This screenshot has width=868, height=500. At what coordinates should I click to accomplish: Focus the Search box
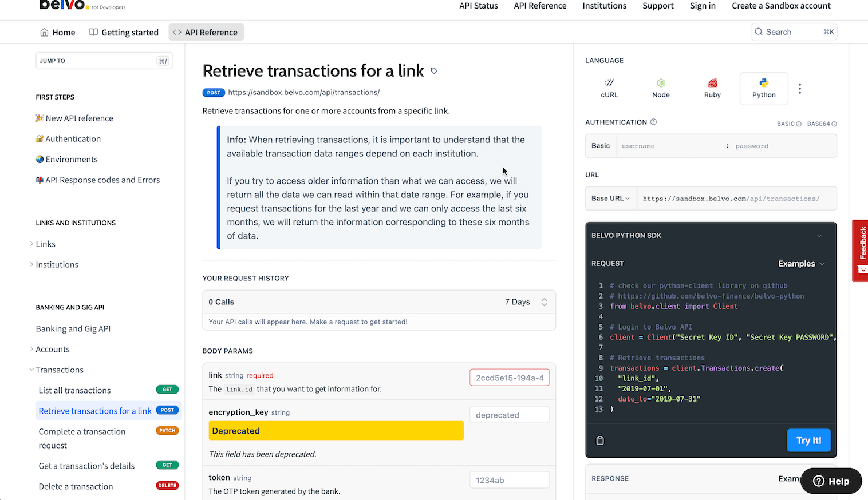point(794,32)
